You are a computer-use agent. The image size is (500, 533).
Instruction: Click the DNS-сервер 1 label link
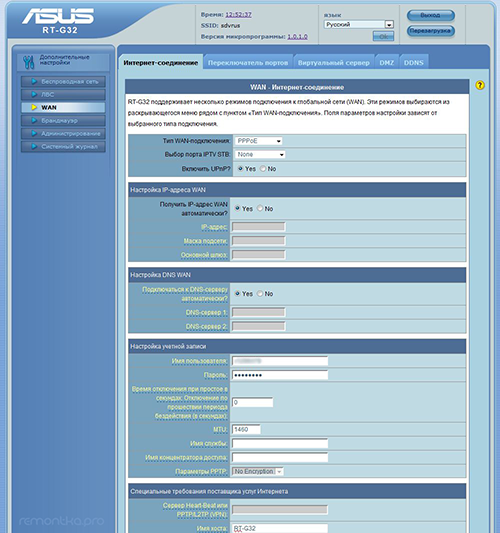pyautogui.click(x=206, y=312)
